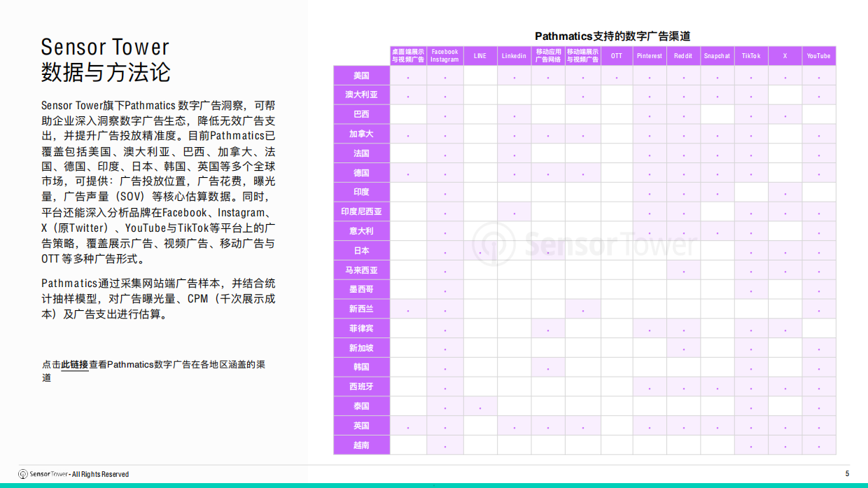Click the 西班牙 row Snapchat cell
Screen dimensions: 868x488
(x=717, y=386)
